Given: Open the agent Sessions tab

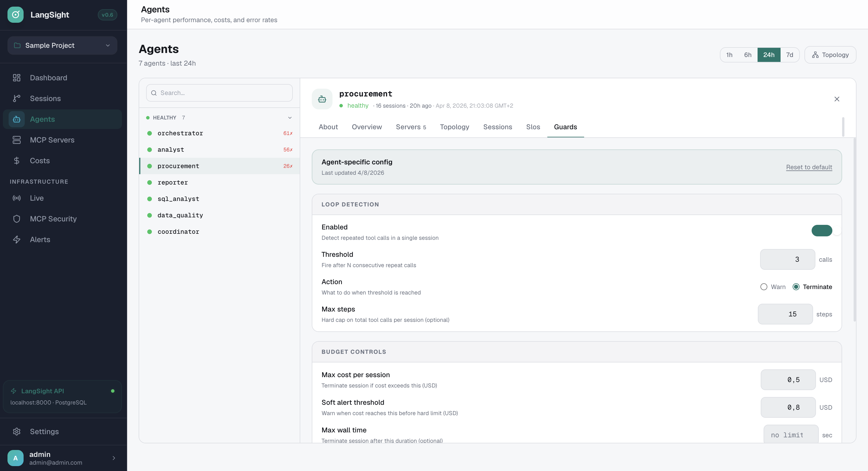Looking at the screenshot, I should (497, 127).
